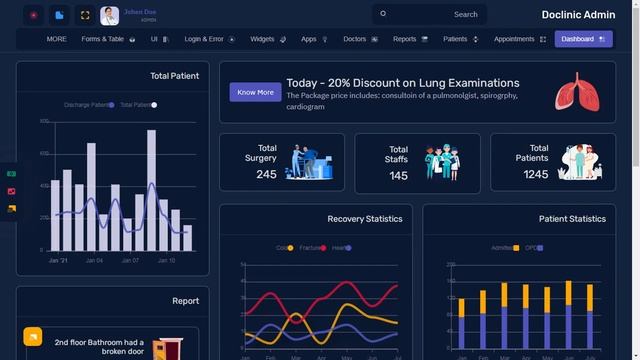Click the icon next to Login & Error
The height and width of the screenshot is (360, 640).
(x=231, y=40)
